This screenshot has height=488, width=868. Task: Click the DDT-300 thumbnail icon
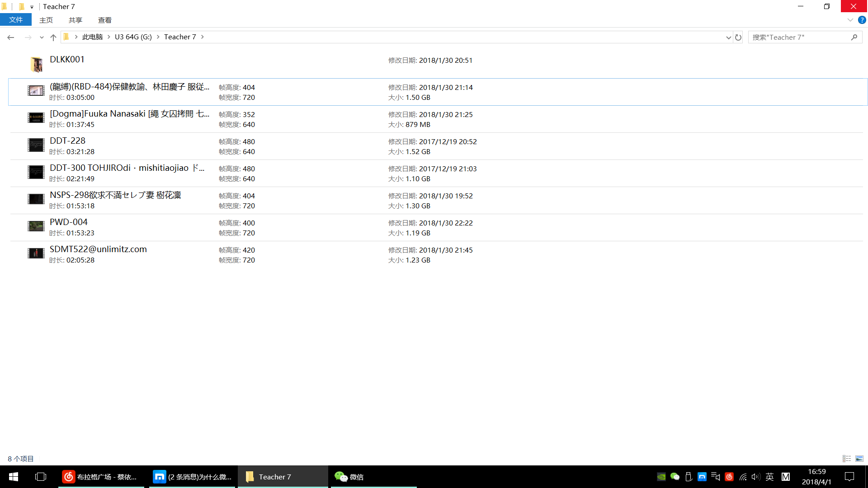(x=36, y=172)
